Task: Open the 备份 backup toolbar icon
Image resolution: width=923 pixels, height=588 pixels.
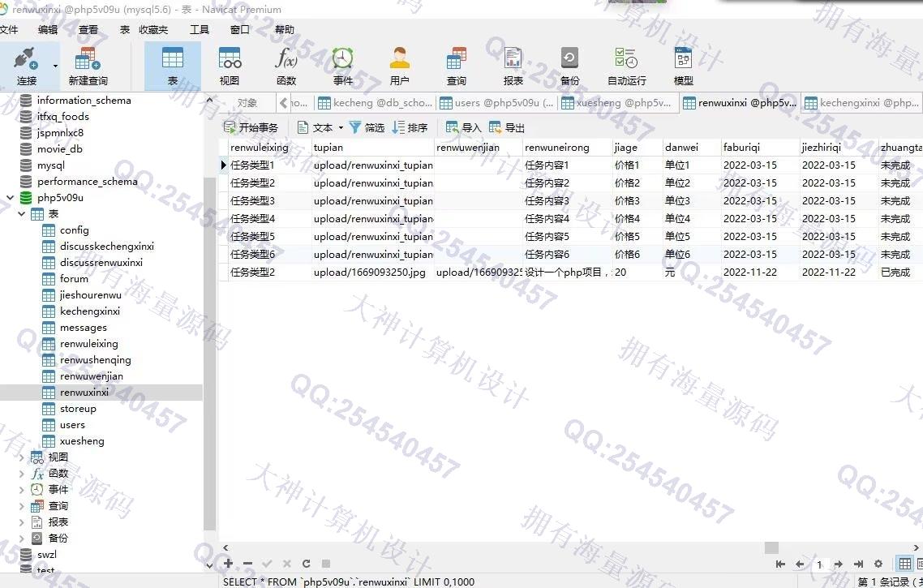Action: (x=569, y=66)
